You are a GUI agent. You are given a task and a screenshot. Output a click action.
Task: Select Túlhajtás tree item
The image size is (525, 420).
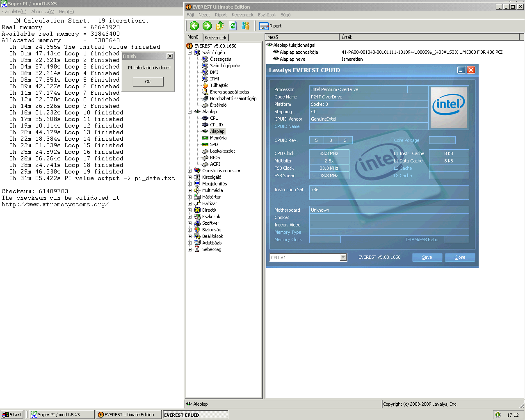coord(219,85)
